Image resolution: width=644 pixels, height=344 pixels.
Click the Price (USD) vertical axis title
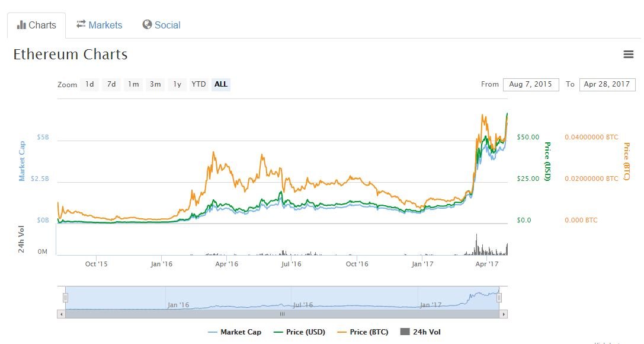547,161
